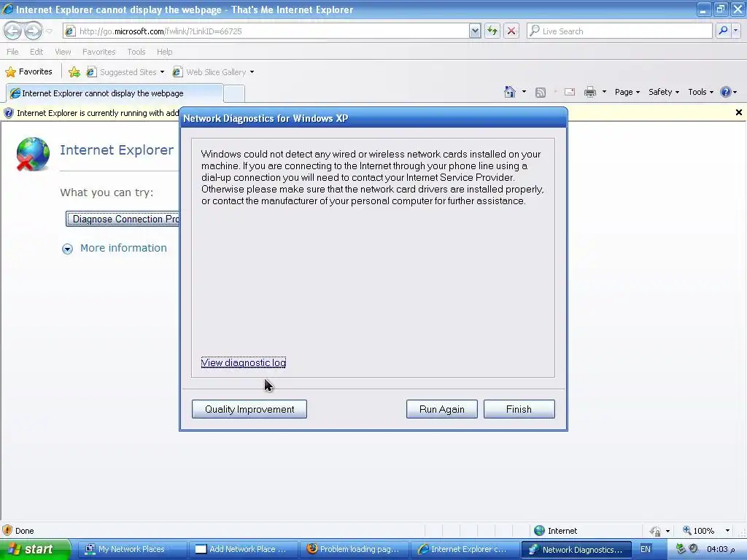Stop loading with the red X icon
Image resolution: width=747 pixels, height=560 pixels.
pyautogui.click(x=511, y=31)
